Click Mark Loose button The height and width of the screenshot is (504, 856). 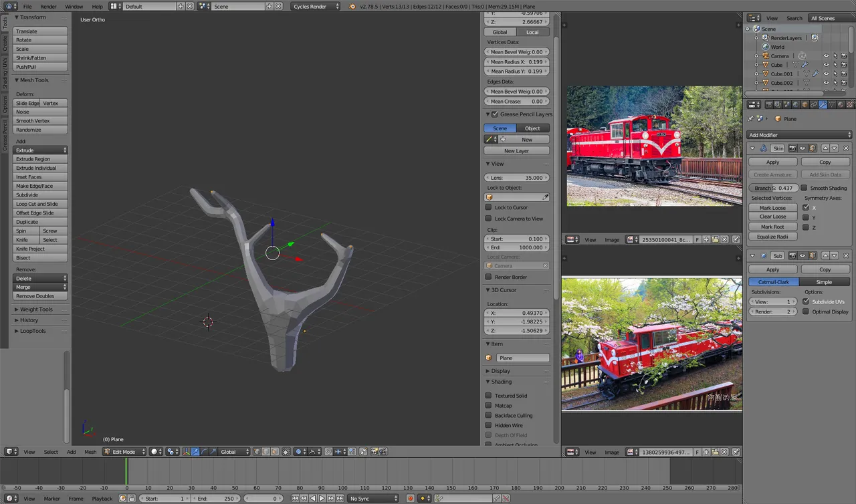[772, 208]
